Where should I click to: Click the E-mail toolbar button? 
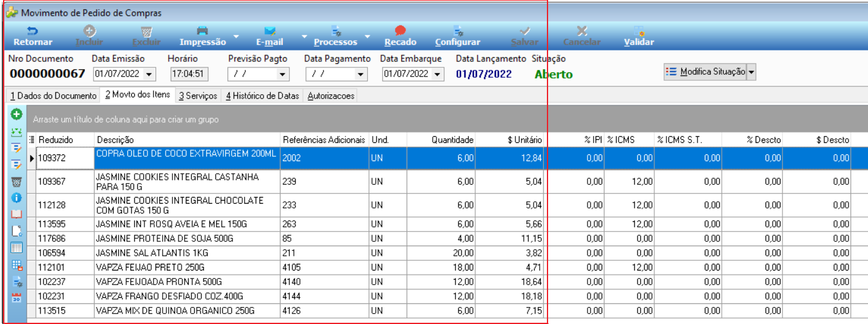click(270, 36)
